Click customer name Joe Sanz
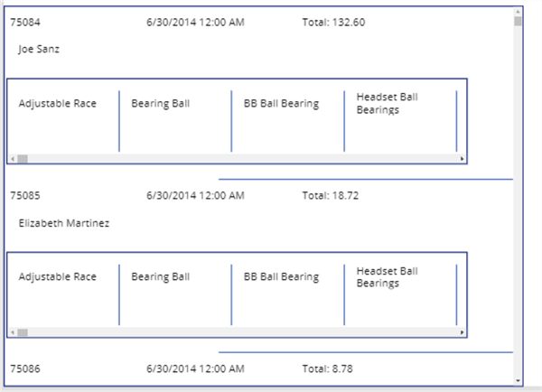The image size is (542, 392). pos(41,51)
